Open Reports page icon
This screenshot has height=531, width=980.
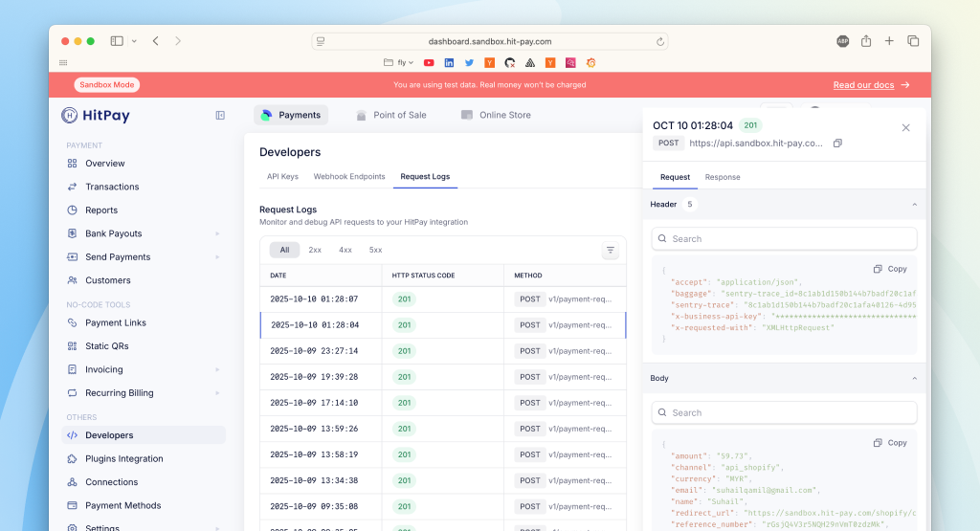(x=73, y=210)
